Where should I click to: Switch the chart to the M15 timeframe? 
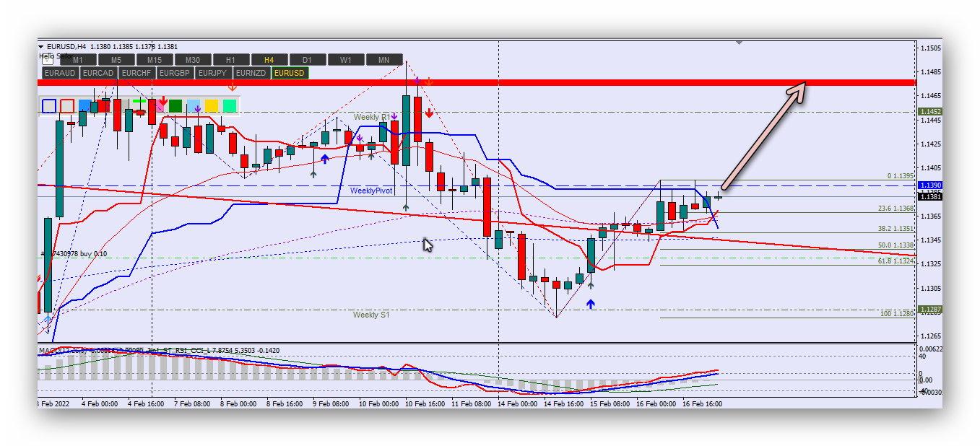(x=155, y=60)
